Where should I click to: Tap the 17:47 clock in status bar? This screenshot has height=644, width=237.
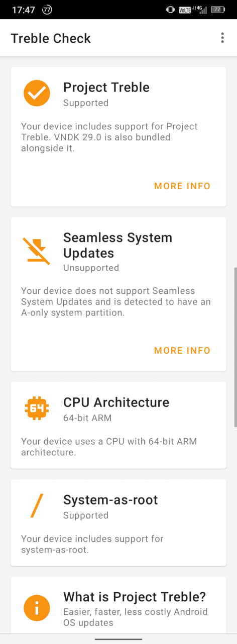[23, 10]
